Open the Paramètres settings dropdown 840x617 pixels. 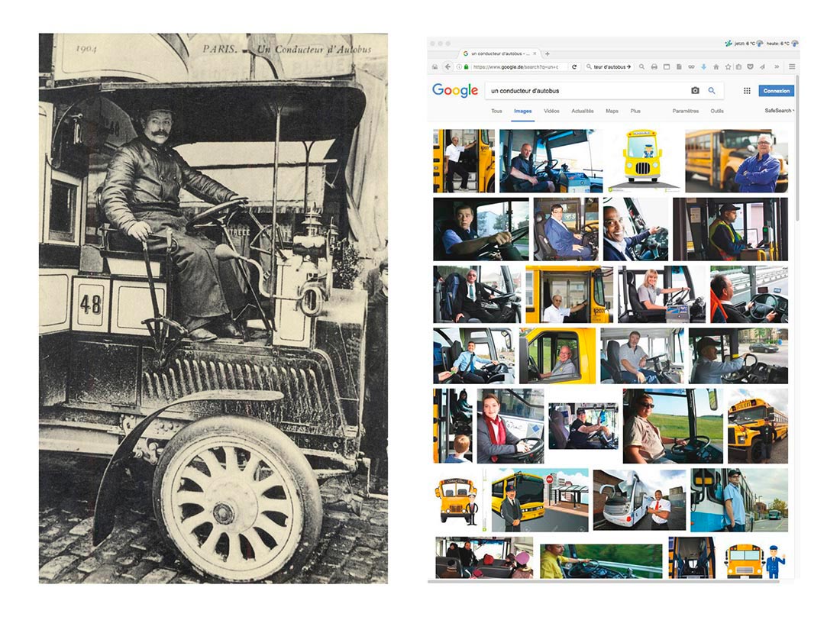point(685,111)
